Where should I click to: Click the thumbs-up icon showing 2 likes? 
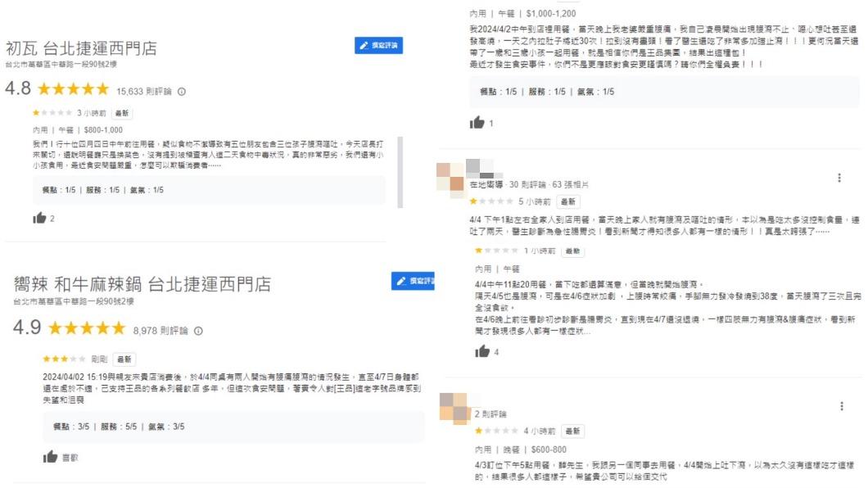pyautogui.click(x=38, y=219)
